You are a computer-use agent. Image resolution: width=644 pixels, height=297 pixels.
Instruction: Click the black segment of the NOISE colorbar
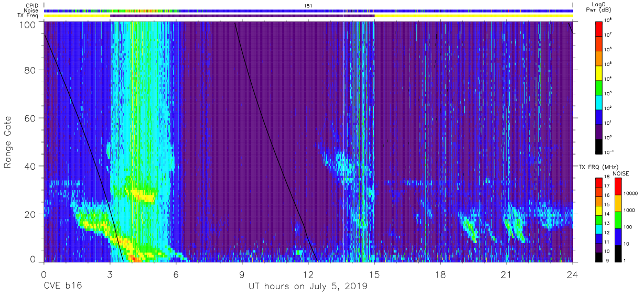tap(617, 252)
